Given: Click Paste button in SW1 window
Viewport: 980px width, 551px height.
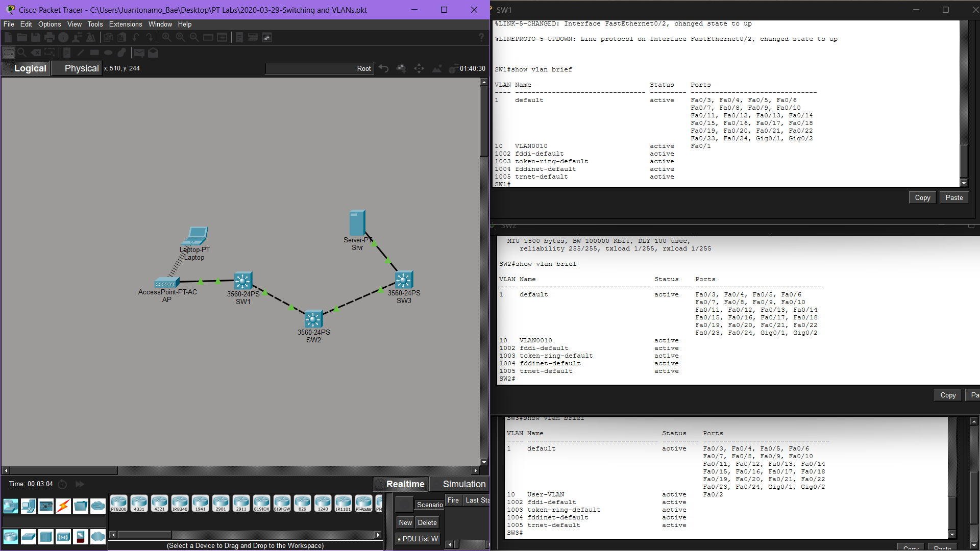Looking at the screenshot, I should pos(954,197).
